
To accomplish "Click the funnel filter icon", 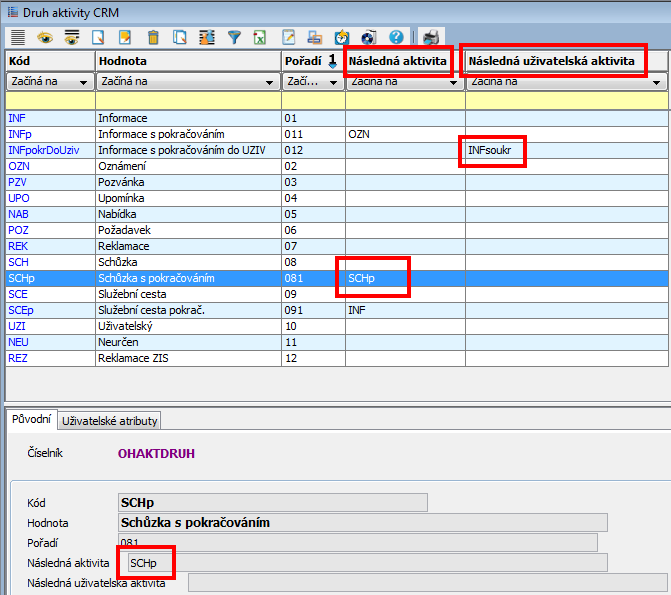I will pyautogui.click(x=234, y=38).
